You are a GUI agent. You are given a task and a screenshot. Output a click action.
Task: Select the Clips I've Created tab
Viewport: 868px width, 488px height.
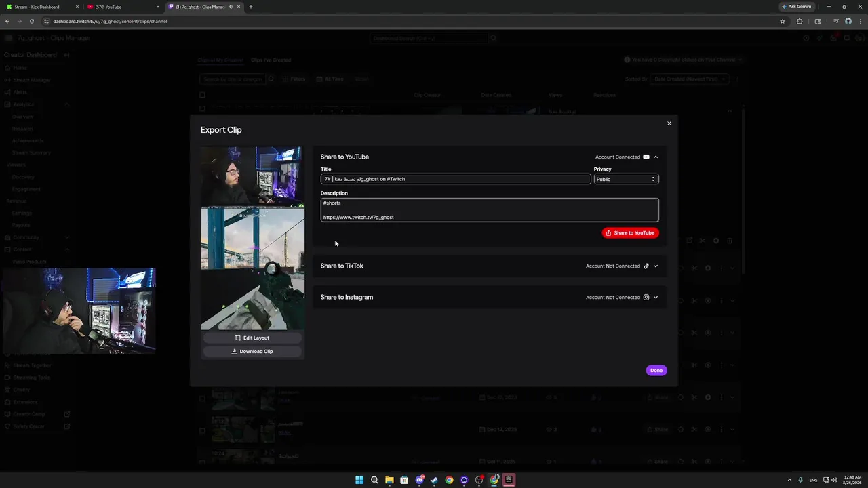pos(271,60)
